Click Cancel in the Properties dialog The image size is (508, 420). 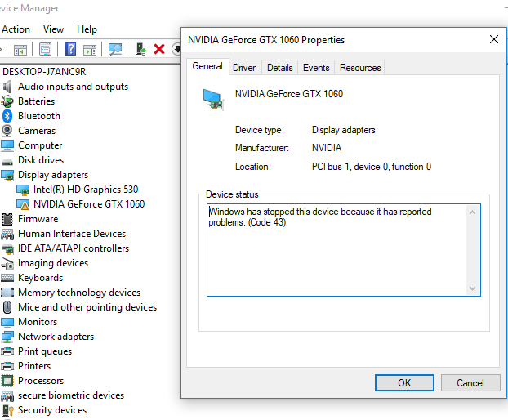coord(470,383)
